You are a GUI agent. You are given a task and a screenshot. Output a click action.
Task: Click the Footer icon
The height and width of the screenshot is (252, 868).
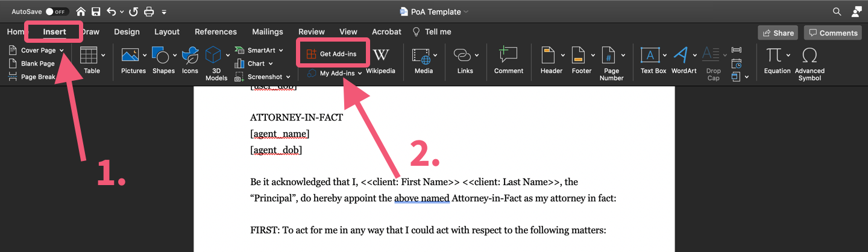coord(579,55)
